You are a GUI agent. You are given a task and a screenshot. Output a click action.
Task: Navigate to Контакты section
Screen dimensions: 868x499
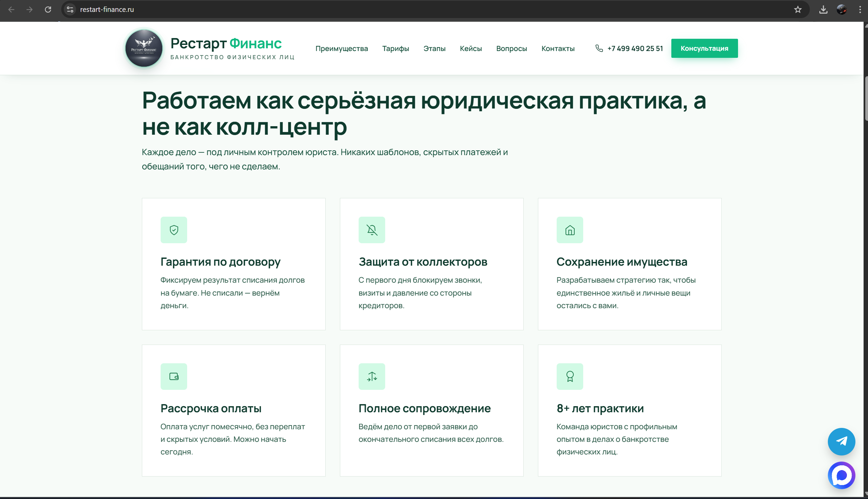[x=558, y=48]
